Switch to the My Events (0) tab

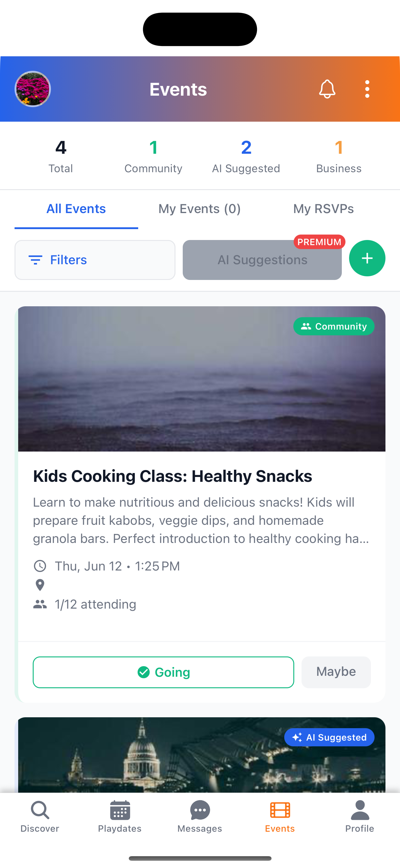tap(199, 209)
